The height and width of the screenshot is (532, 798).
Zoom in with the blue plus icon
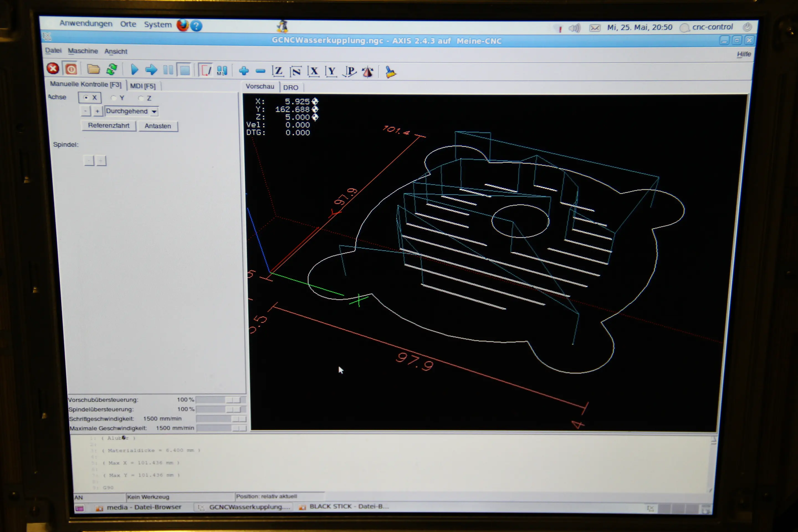(x=244, y=71)
